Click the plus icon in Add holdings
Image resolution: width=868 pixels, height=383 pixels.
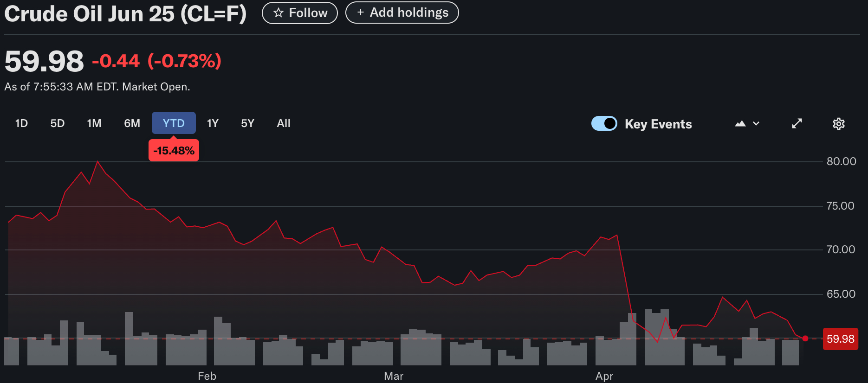click(x=360, y=13)
